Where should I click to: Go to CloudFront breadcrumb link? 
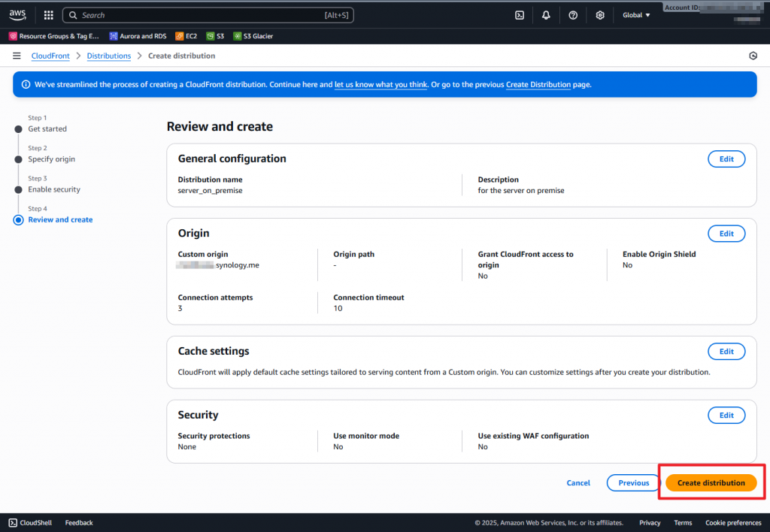point(50,56)
